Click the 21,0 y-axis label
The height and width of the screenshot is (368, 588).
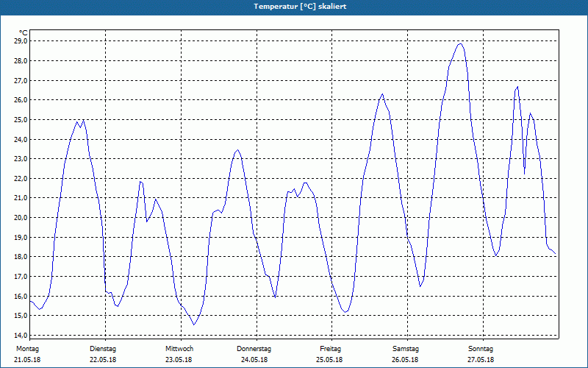click(x=21, y=198)
